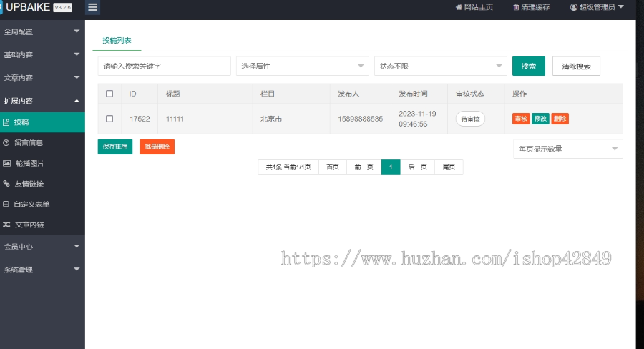
Task: Open 自定义表单 in the sidebar
Action: tap(42, 204)
